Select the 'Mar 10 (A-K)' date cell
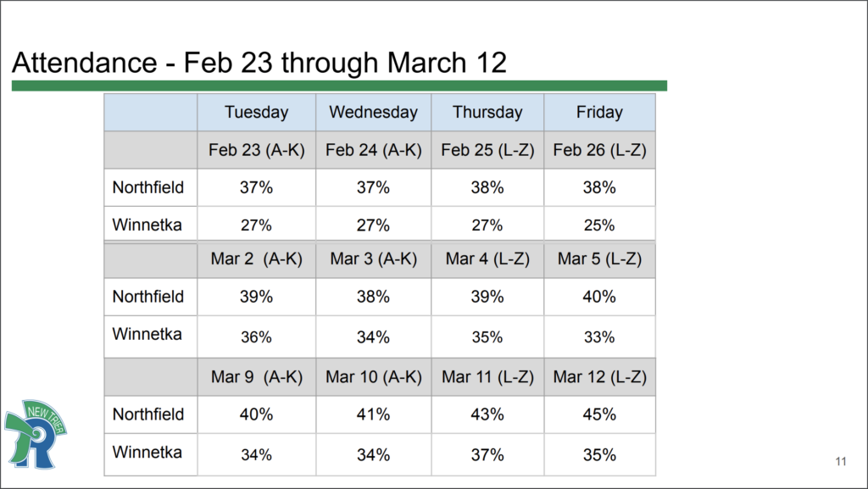The image size is (868, 489). coord(373,376)
